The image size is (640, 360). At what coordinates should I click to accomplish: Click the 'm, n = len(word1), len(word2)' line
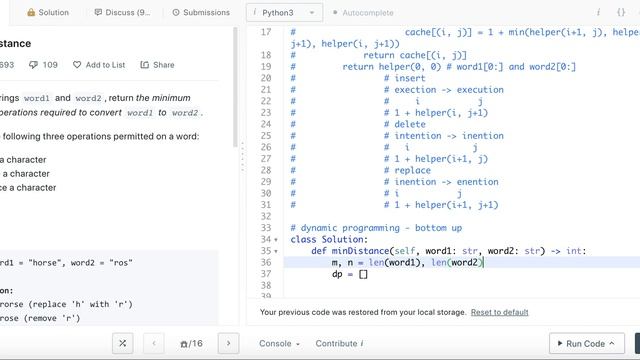click(x=407, y=262)
